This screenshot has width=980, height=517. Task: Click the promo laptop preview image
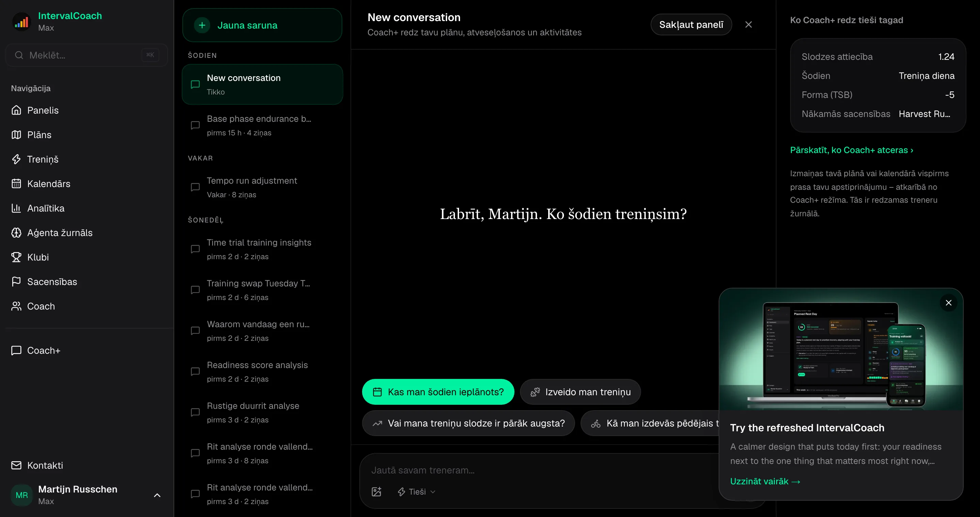point(841,349)
